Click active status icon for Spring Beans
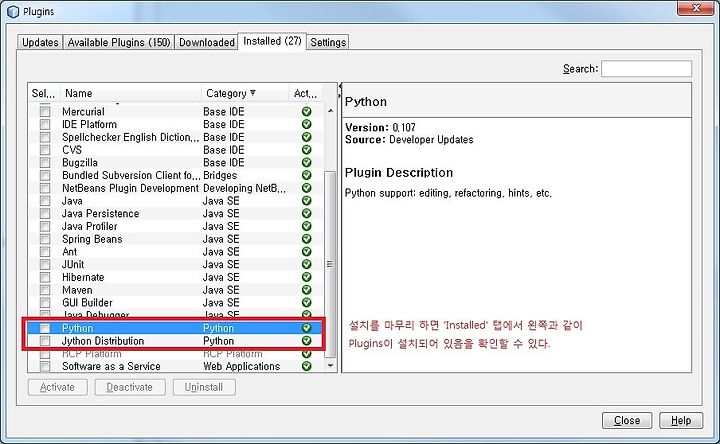This screenshot has height=444, width=720. [307, 239]
